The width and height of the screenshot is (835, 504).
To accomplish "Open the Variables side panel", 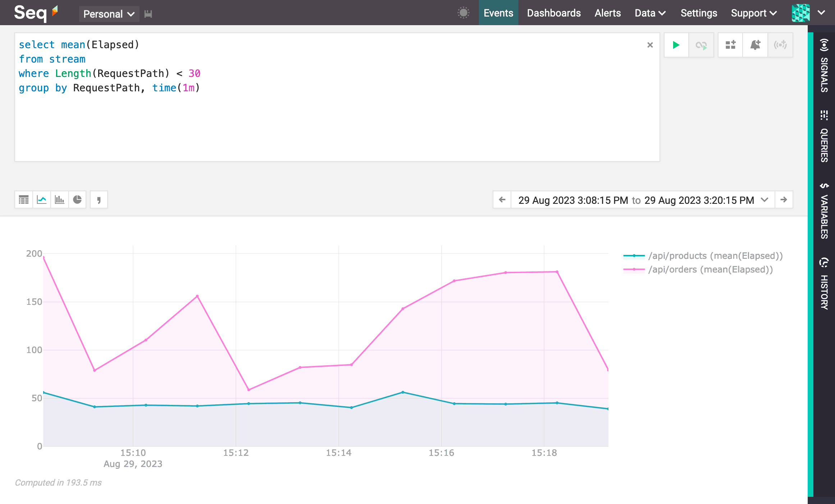I will [x=824, y=211].
